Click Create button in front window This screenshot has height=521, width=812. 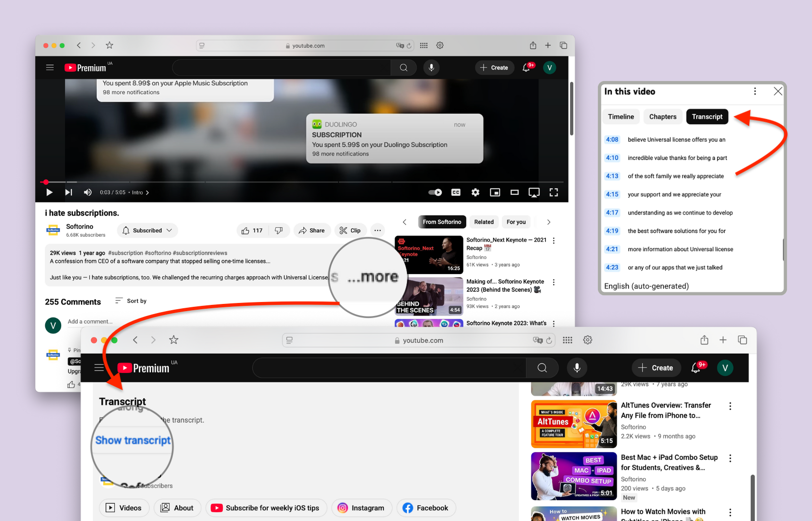[x=656, y=368]
